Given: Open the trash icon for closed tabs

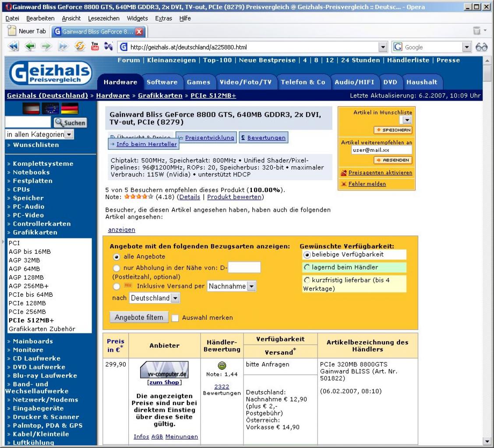Looking at the screenshot, I should point(476,31).
